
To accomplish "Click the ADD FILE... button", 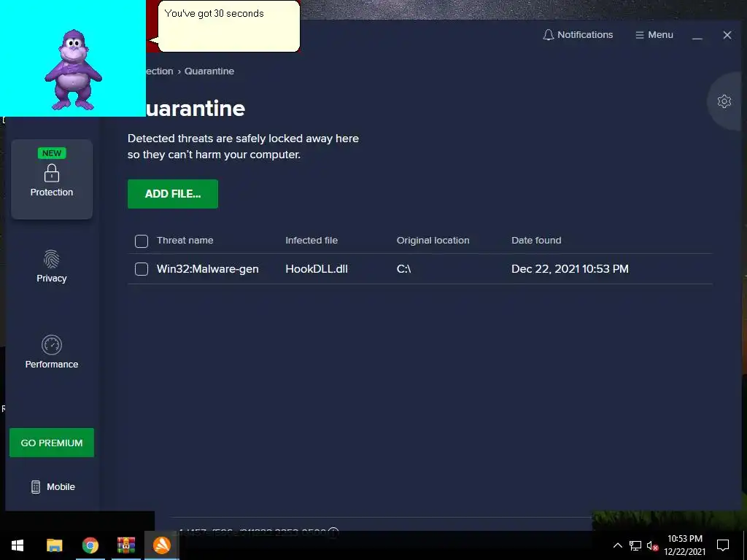I will (173, 194).
